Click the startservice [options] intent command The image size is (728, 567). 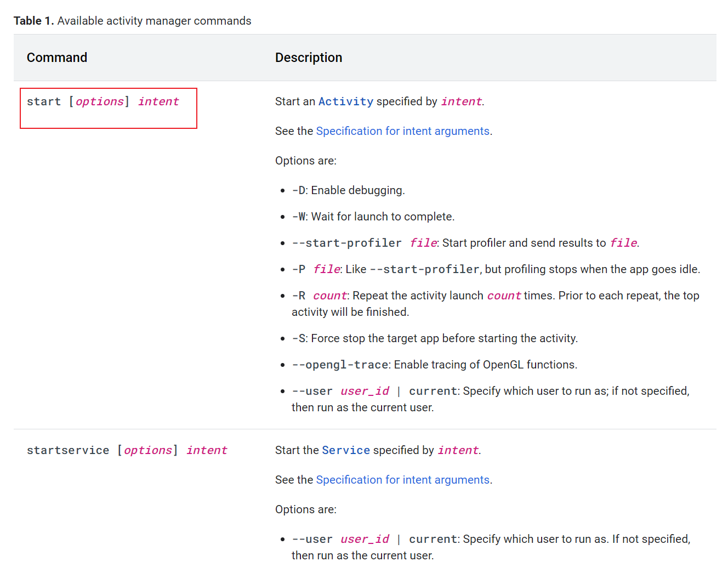(x=127, y=450)
